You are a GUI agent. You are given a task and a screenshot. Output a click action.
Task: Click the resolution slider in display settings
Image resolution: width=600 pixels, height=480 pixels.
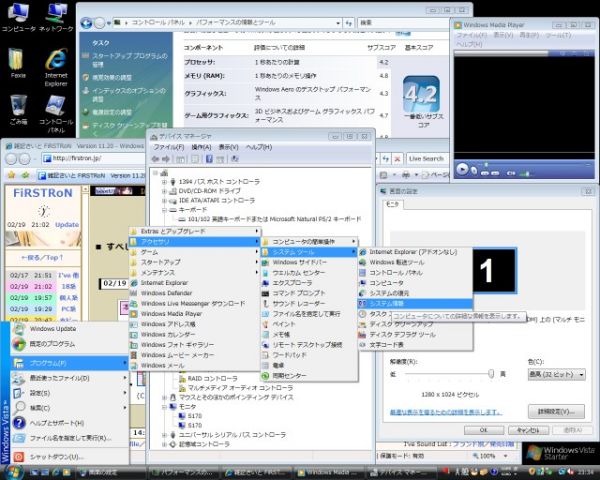tap(492, 372)
